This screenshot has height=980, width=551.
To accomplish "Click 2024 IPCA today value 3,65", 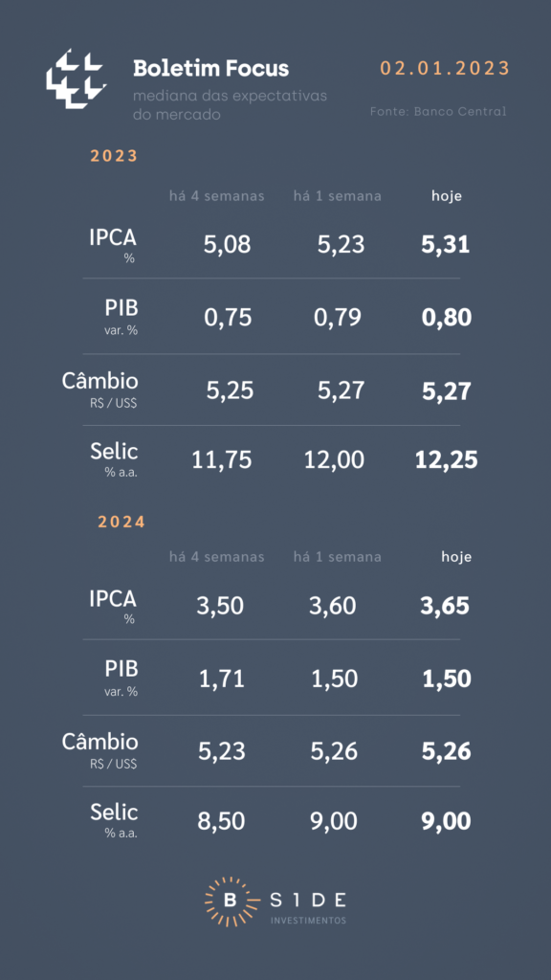I will 445,606.
